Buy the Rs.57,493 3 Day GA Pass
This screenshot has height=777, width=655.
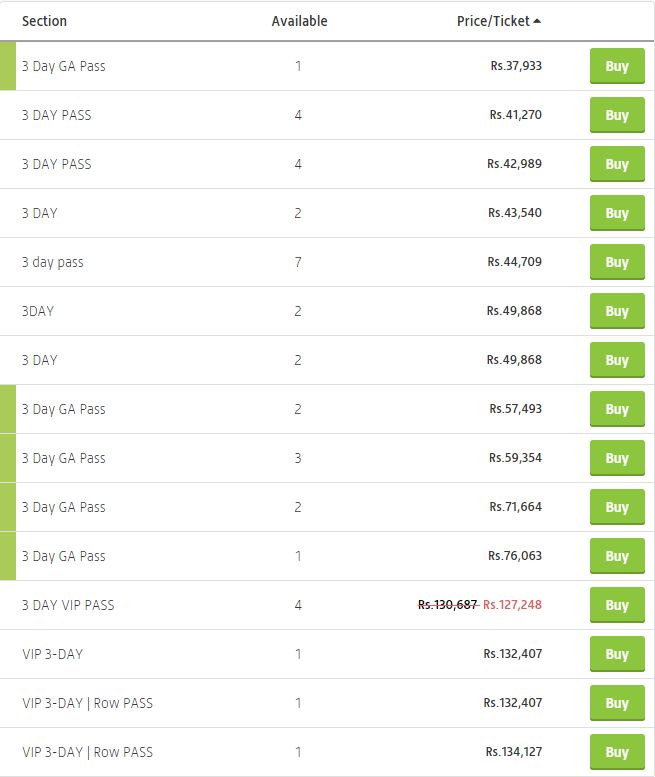(617, 409)
